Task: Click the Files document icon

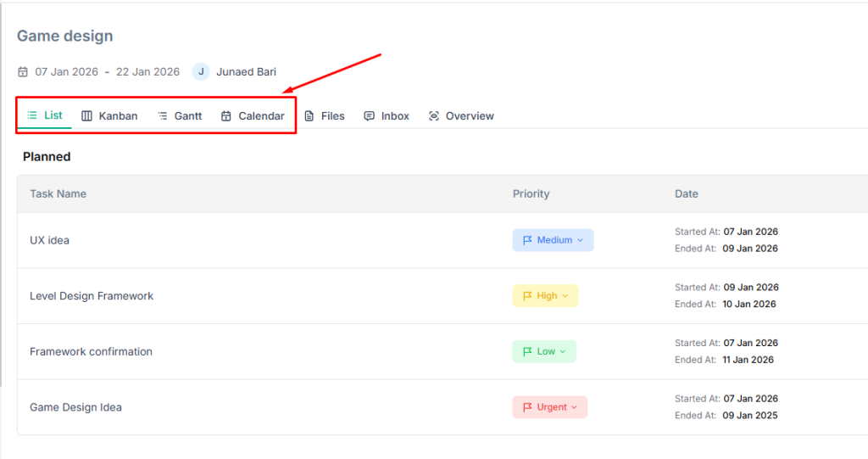Action: pos(309,116)
